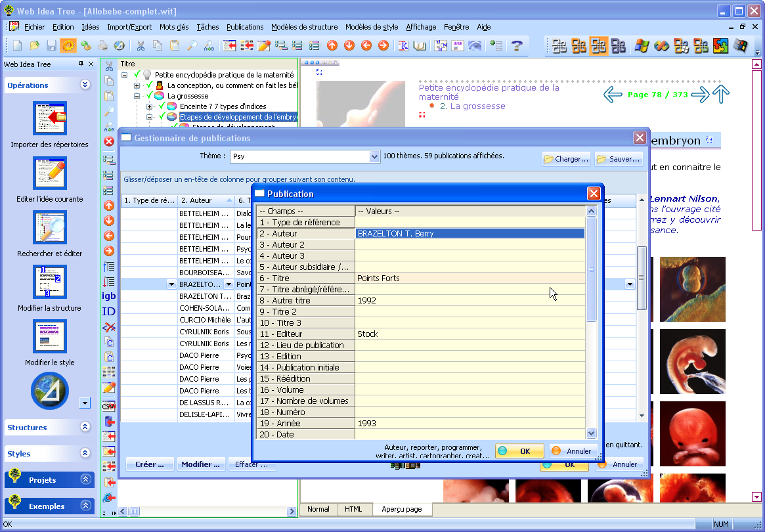Click the Charger... button
The width and height of the screenshot is (765, 532).
(565, 159)
